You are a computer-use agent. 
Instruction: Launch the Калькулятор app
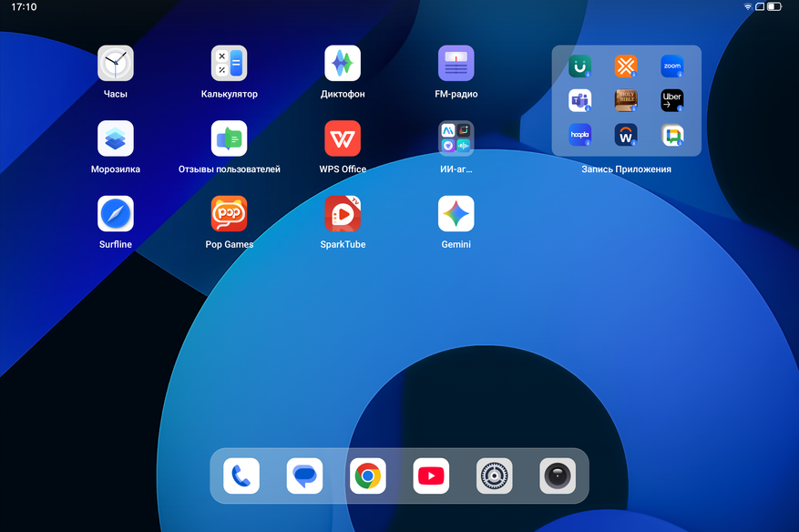coord(230,63)
